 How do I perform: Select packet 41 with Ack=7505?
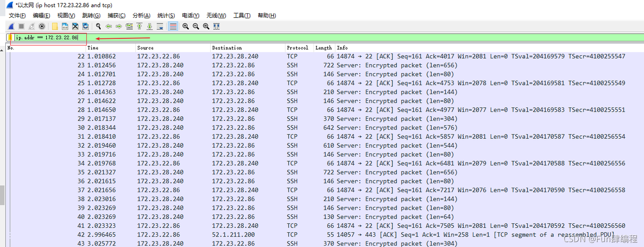click(x=325, y=225)
